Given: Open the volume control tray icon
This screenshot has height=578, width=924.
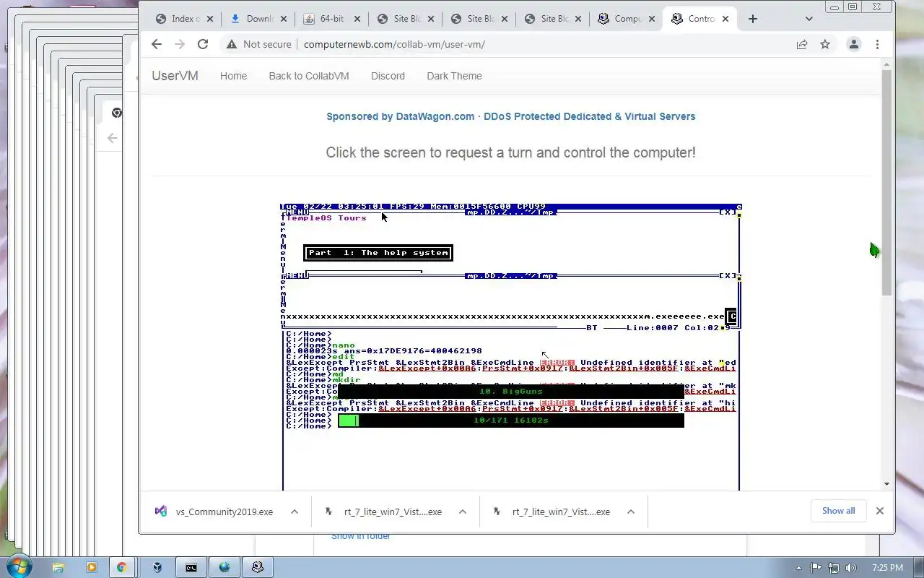Looking at the screenshot, I should [x=851, y=568].
